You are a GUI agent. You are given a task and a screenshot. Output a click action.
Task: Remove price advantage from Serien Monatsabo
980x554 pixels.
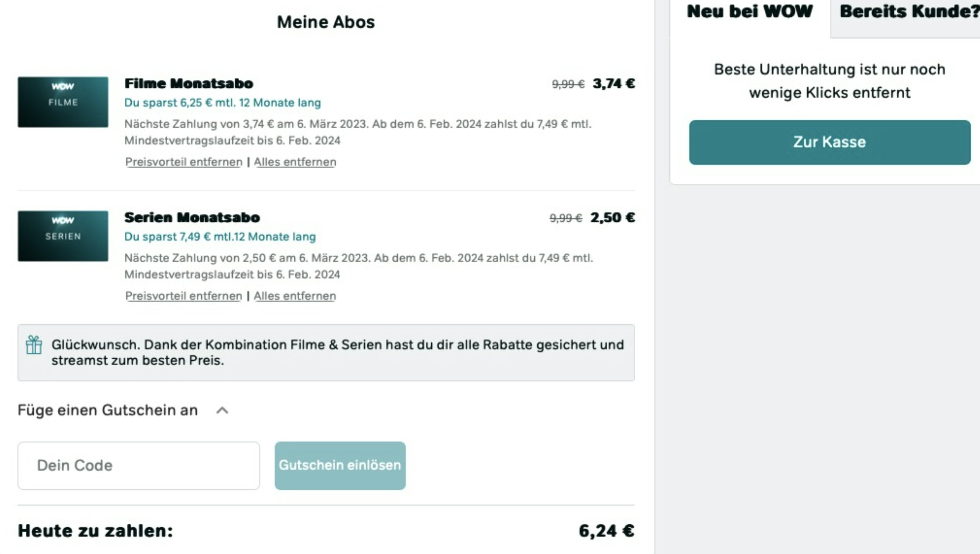click(x=184, y=296)
